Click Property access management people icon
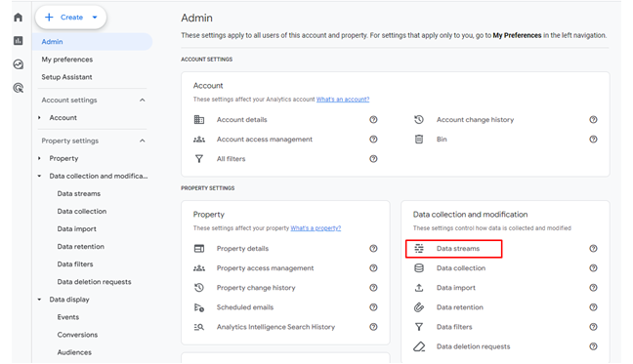 pyautogui.click(x=199, y=268)
